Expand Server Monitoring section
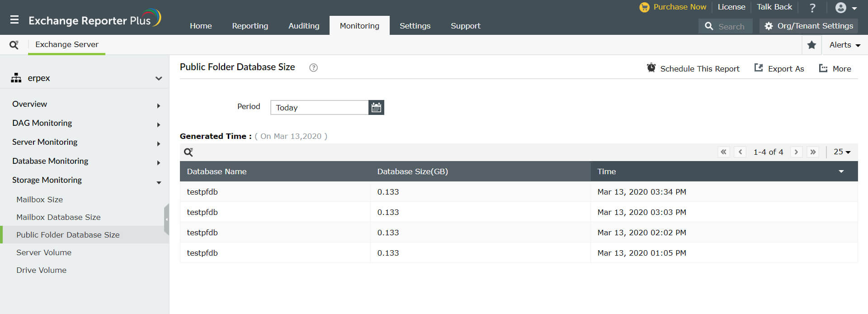 [159, 144]
